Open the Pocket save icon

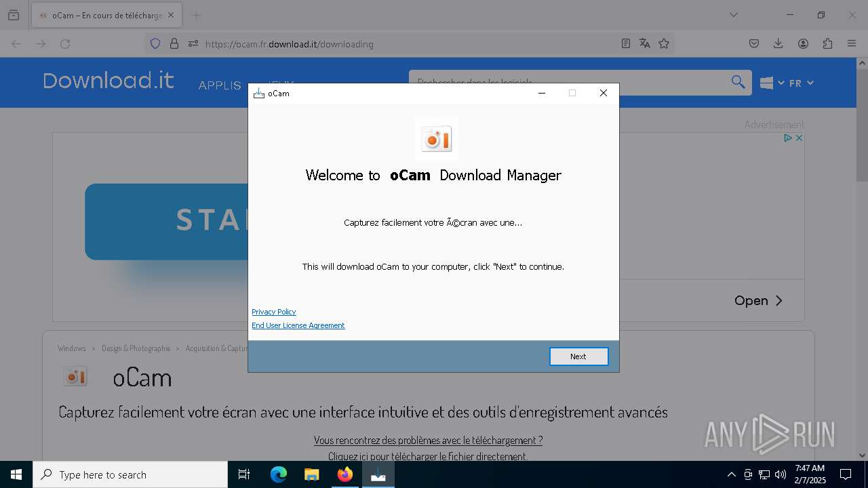click(754, 43)
